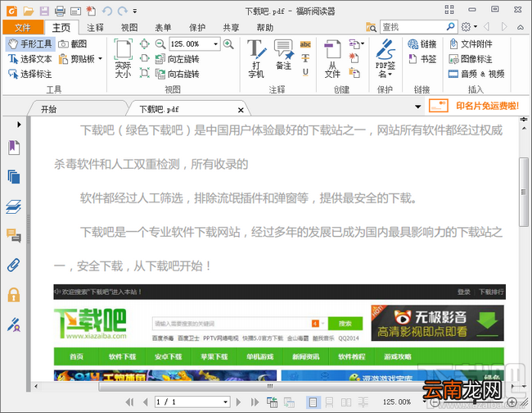The height and width of the screenshot is (413, 532).
Task: Choose the Select Text tool (选择文本)
Action: click(x=29, y=59)
